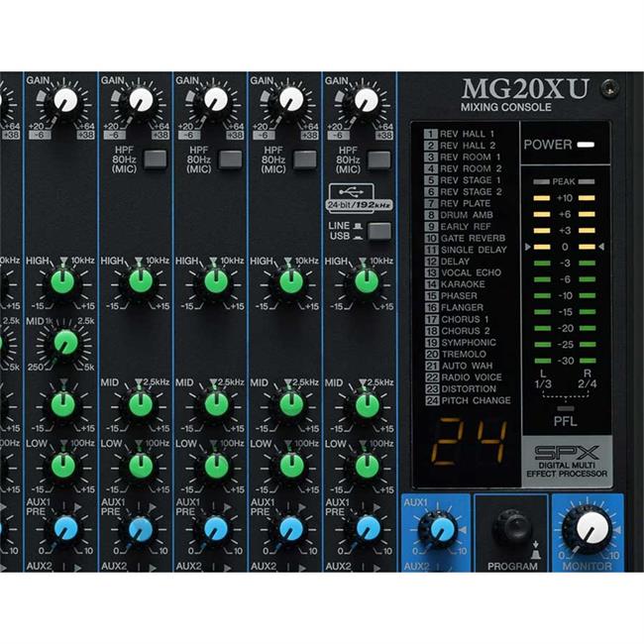Pick program 14 KARAOKE

455,284
